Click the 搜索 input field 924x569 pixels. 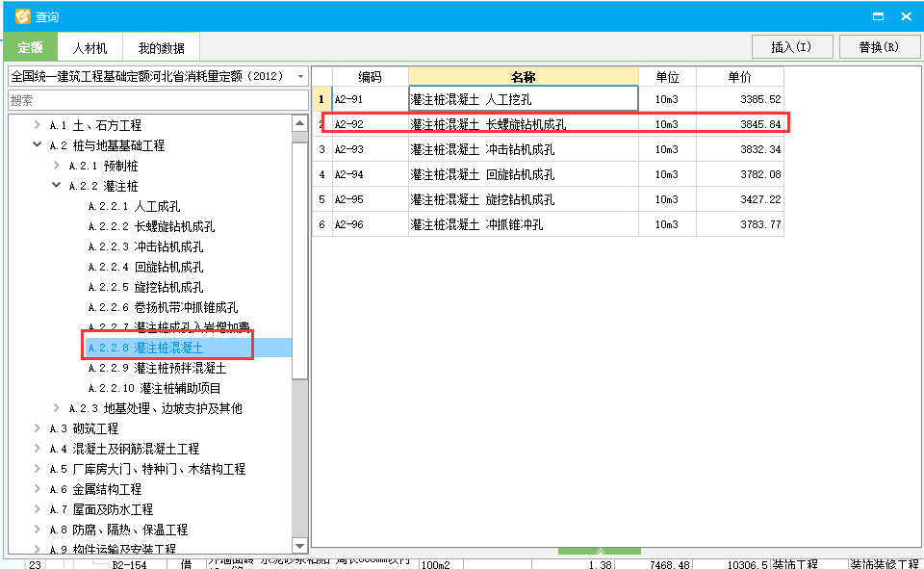click(x=158, y=100)
